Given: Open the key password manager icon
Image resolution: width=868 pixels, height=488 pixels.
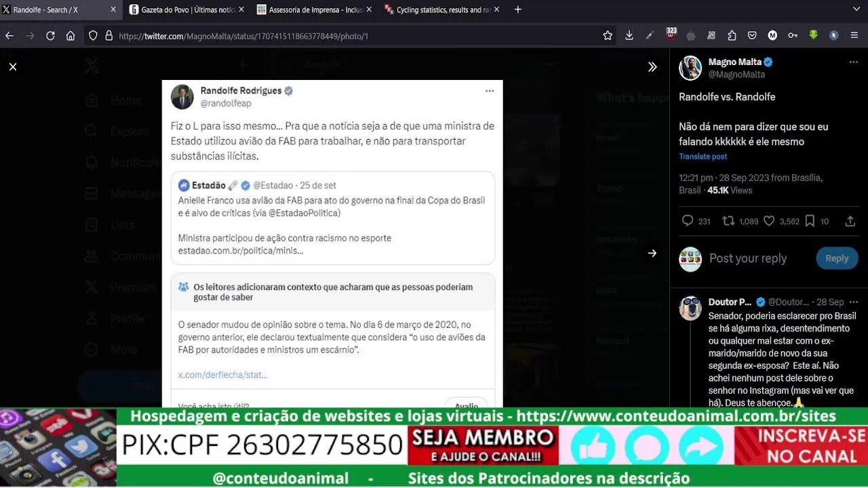Looking at the screenshot, I should click(793, 36).
